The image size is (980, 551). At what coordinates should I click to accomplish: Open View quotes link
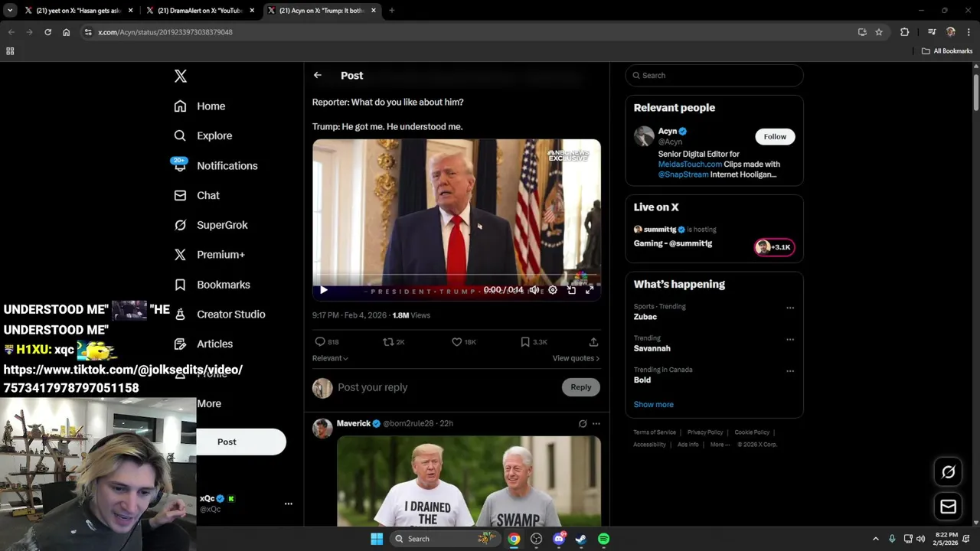576,358
